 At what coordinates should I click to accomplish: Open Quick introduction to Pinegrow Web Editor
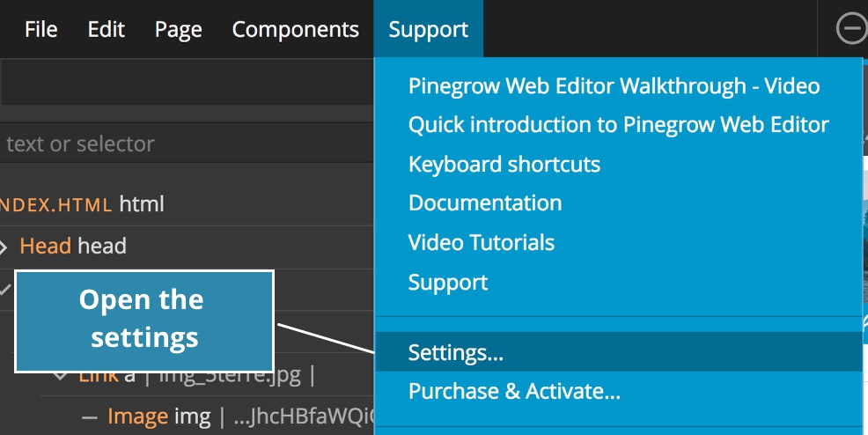pos(619,125)
